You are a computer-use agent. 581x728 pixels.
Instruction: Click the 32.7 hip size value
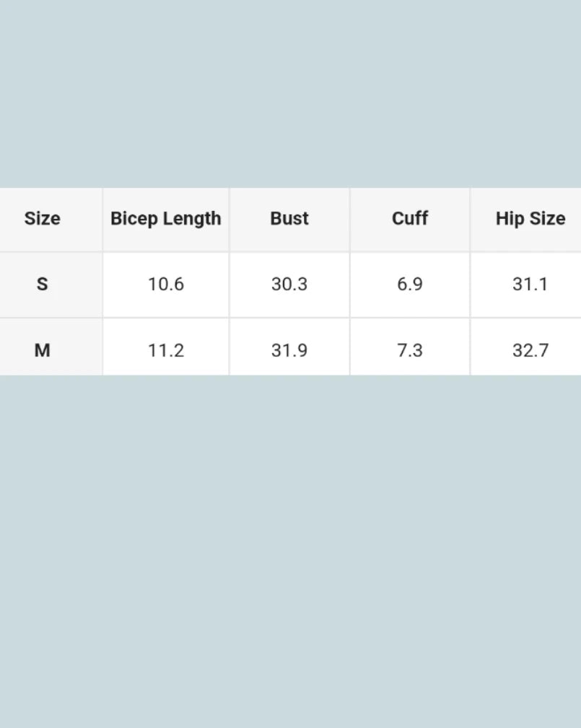[530, 350]
